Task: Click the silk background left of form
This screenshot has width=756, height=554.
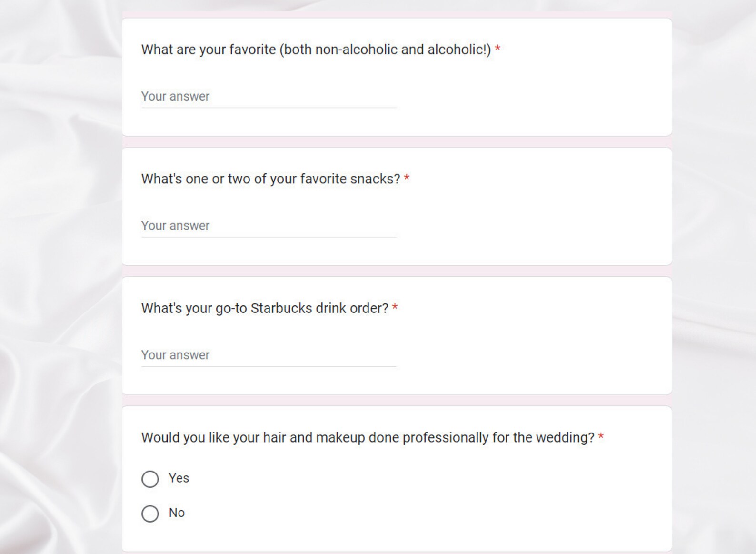Action: click(x=60, y=276)
